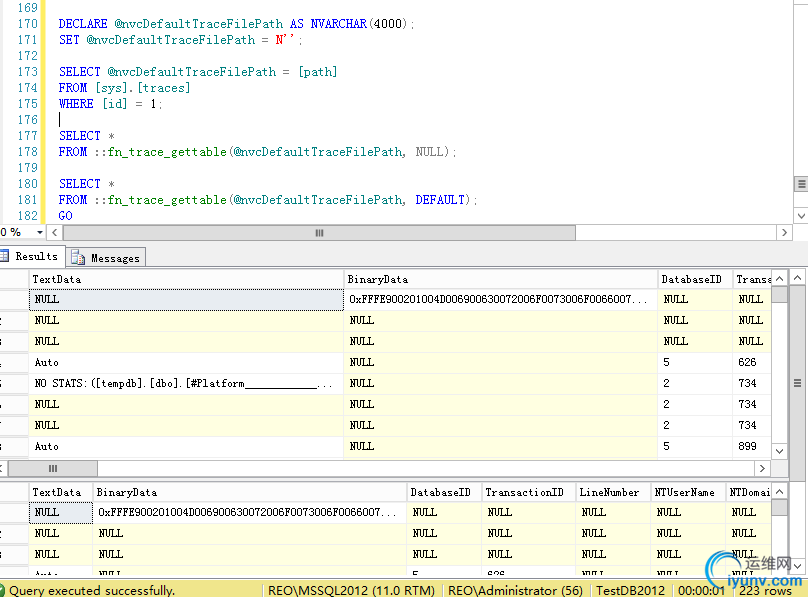Select the NO STATS tempdb TextData cell
808x597 pixels.
(x=186, y=383)
